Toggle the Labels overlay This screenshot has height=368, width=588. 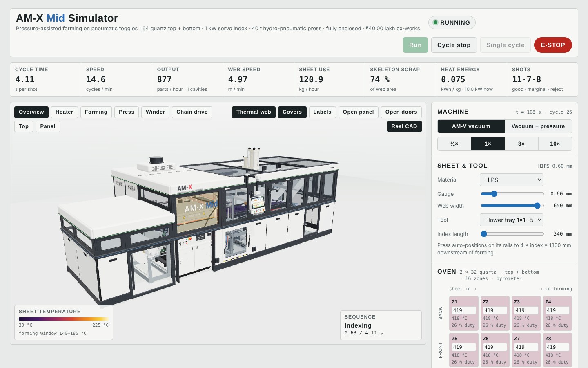pos(323,112)
